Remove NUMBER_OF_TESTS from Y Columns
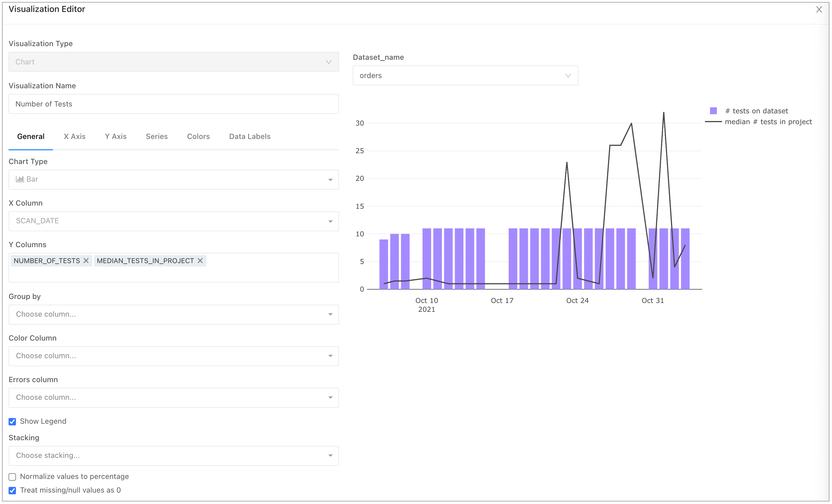The width and height of the screenshot is (832, 504). tap(86, 261)
